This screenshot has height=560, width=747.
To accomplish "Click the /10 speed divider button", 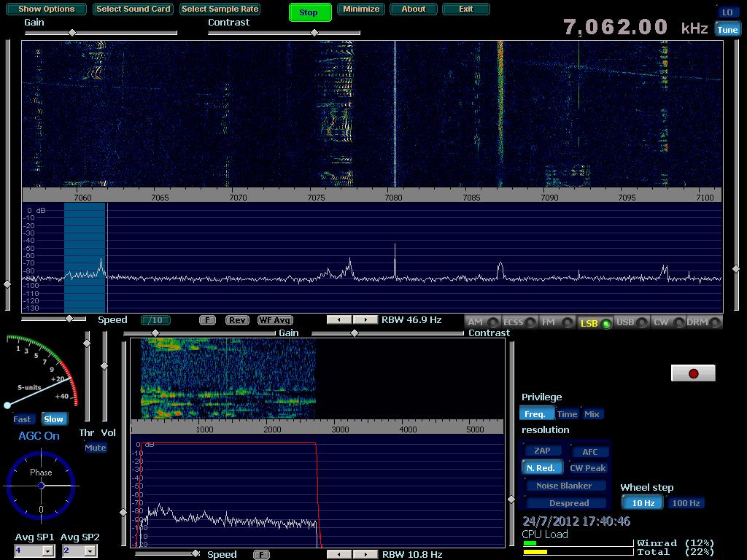I will [155, 320].
